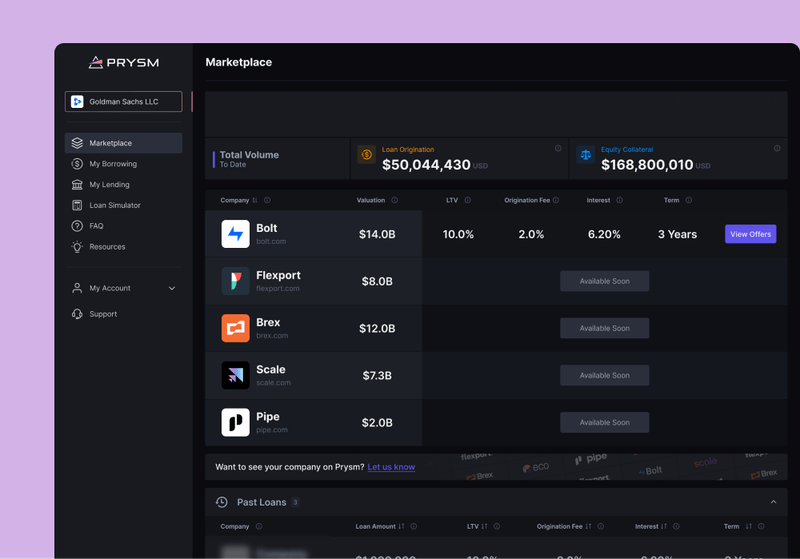Click the Support headset icon
The width and height of the screenshot is (800, 559).
(77, 314)
